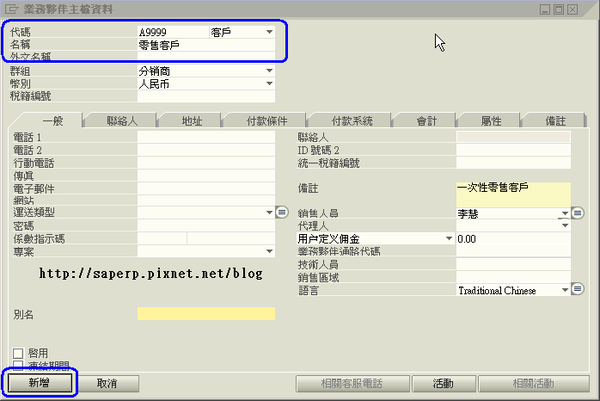Click the 活動 button
This screenshot has height=401, width=600.
(443, 383)
